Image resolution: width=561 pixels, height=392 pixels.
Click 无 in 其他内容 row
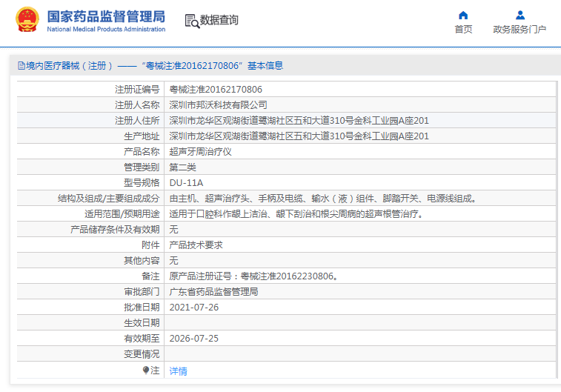point(173,261)
